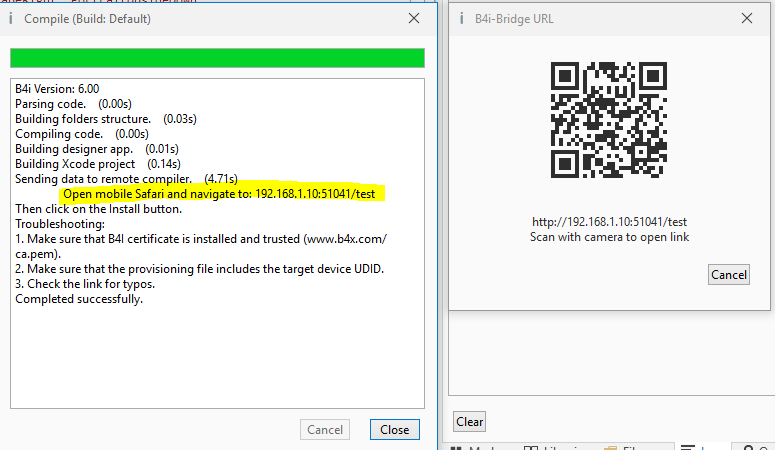The width and height of the screenshot is (775, 450).
Task: Dismiss the Compile dialog with its X icon
Action: [414, 18]
